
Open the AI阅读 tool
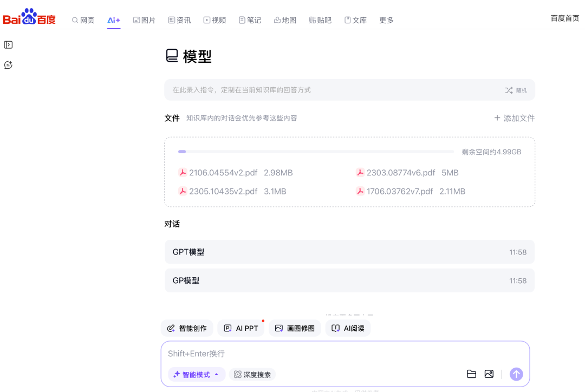(x=348, y=328)
